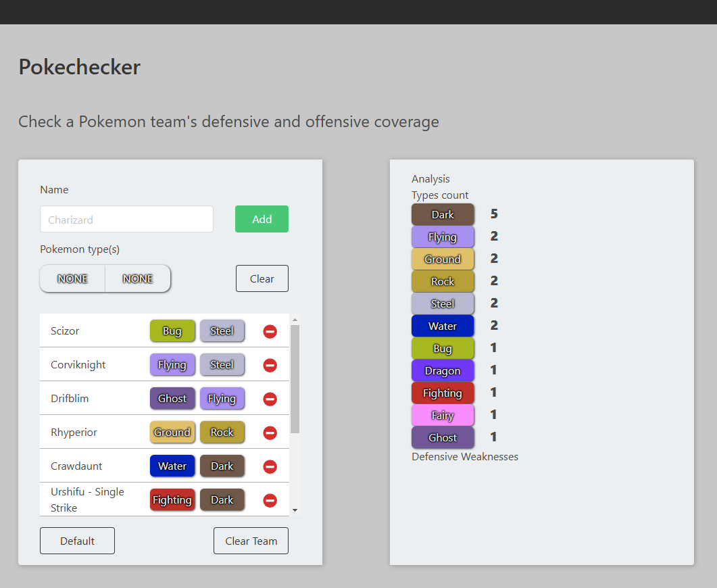Click Rhyperior's Rock type badge
Image resolution: width=717 pixels, height=588 pixels.
[222, 433]
